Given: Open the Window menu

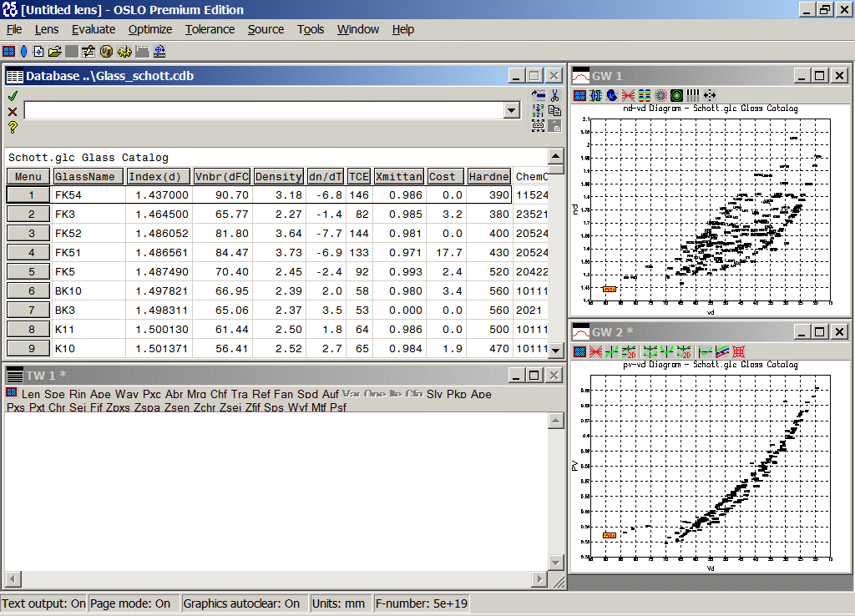Looking at the screenshot, I should pyautogui.click(x=357, y=29).
